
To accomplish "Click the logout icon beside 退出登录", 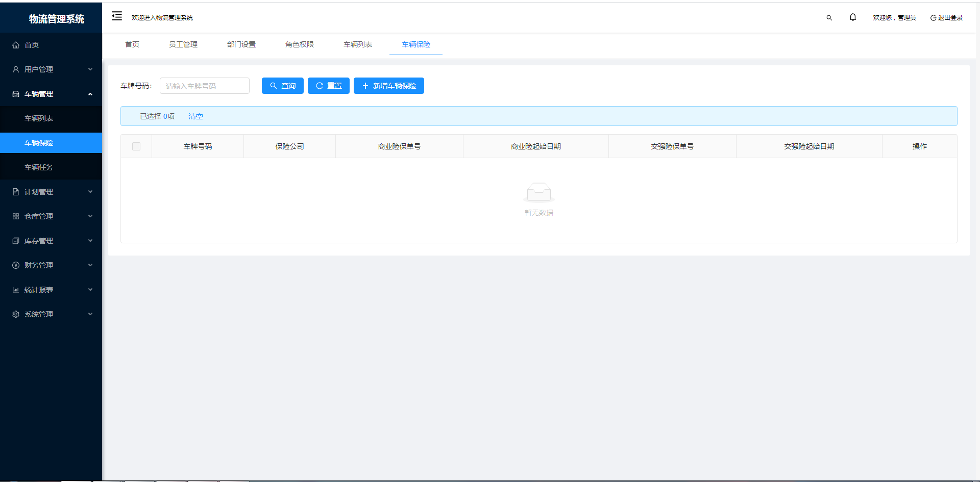I will [x=933, y=18].
